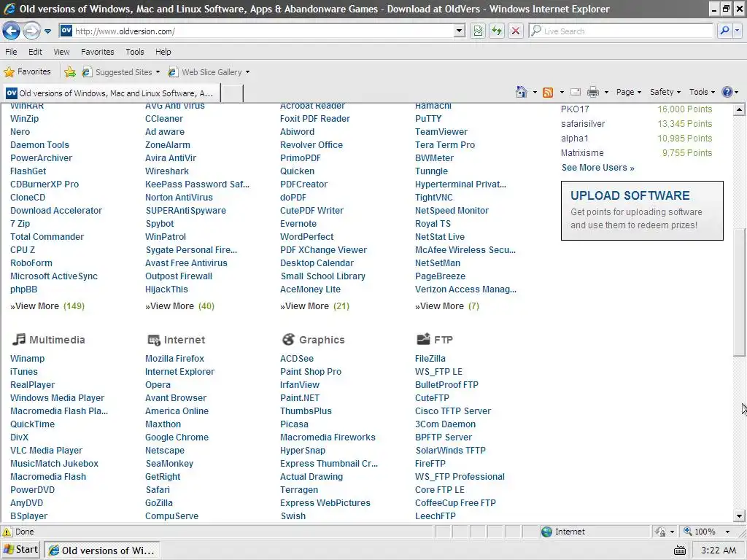Open the Favorites menu
747x560 pixels.
click(x=97, y=52)
